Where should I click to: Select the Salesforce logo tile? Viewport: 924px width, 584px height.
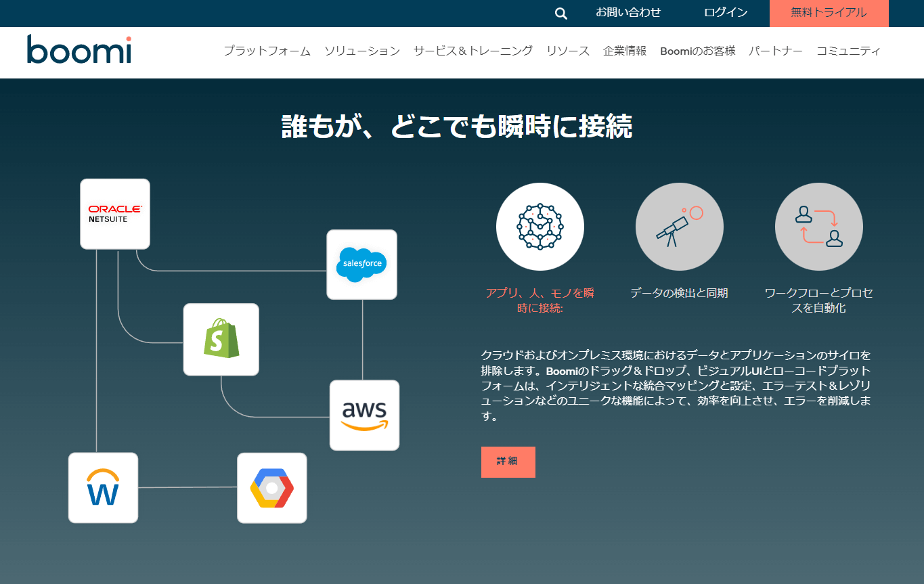coord(361,265)
